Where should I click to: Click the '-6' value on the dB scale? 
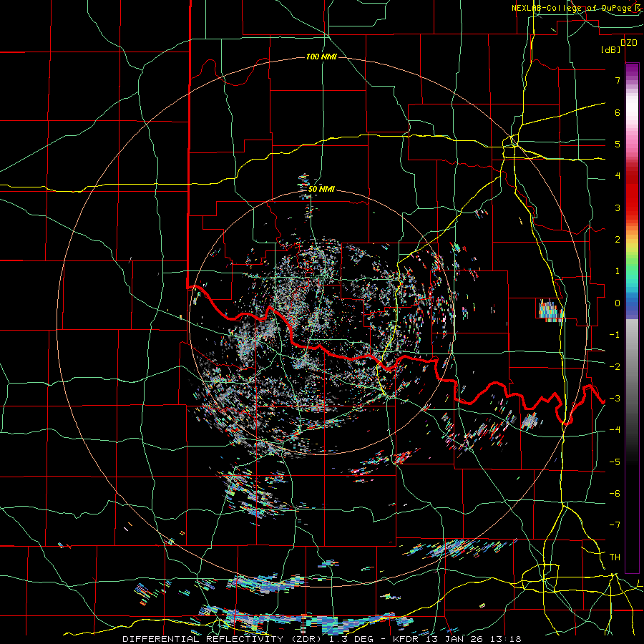[615, 494]
